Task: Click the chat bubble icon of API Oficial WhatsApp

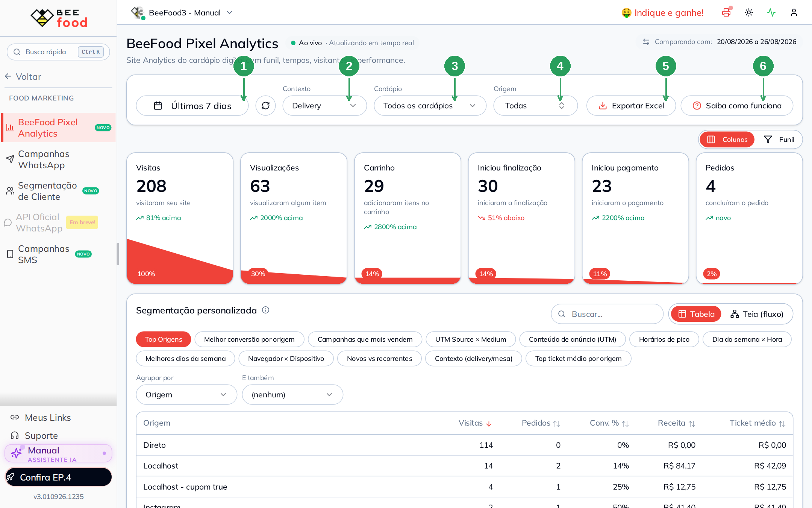Action: coord(8,222)
